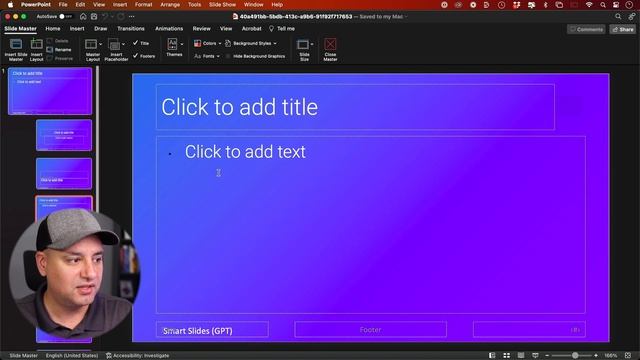This screenshot has height=360, width=640.
Task: Click the thumbnail pane scrollbar
Action: pyautogui.click(x=97, y=139)
